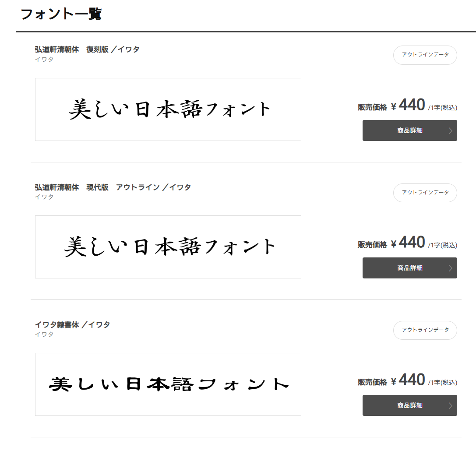Select the イワタ隷書体 font preview image
Screen dimensions: 476x454
[x=168, y=384]
